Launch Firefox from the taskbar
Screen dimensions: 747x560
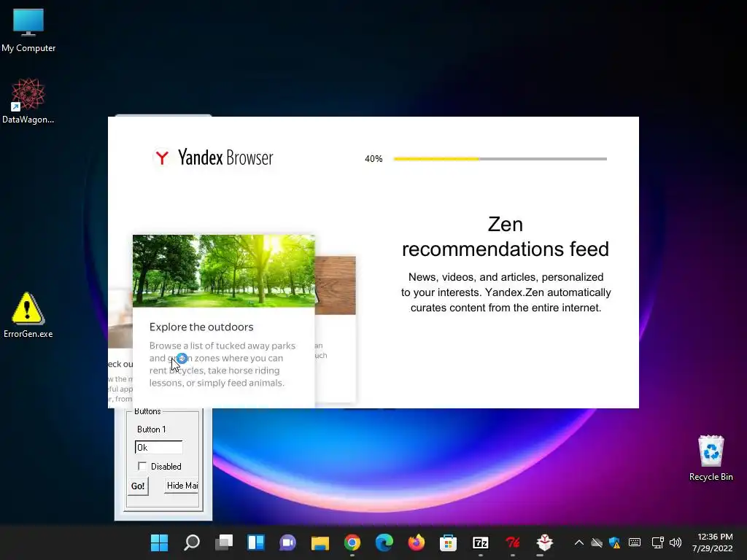pyautogui.click(x=417, y=542)
